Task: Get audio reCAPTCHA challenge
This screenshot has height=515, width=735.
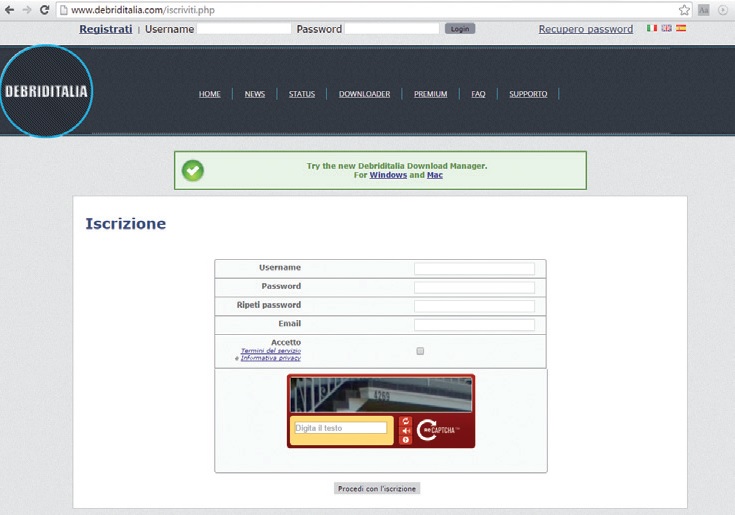Action: (x=405, y=430)
